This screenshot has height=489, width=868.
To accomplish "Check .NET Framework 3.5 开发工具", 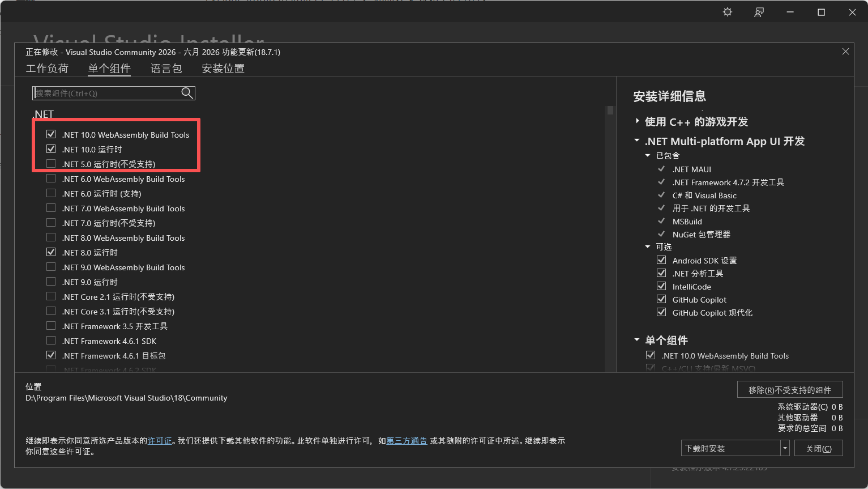I will pyautogui.click(x=51, y=326).
